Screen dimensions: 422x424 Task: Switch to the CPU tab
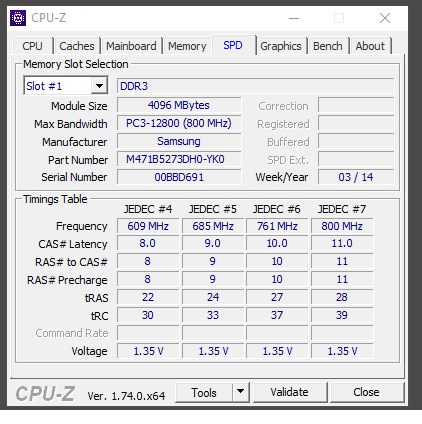pos(33,46)
